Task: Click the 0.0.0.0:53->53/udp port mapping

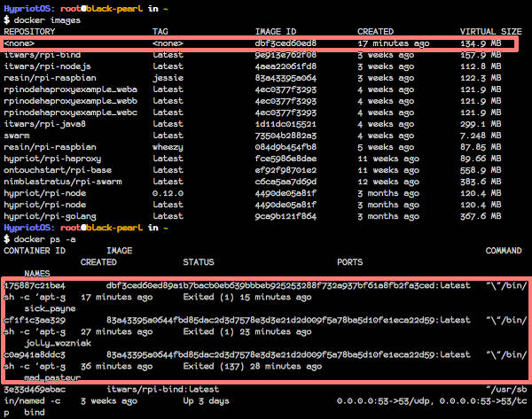Action: pyautogui.click(x=386, y=401)
